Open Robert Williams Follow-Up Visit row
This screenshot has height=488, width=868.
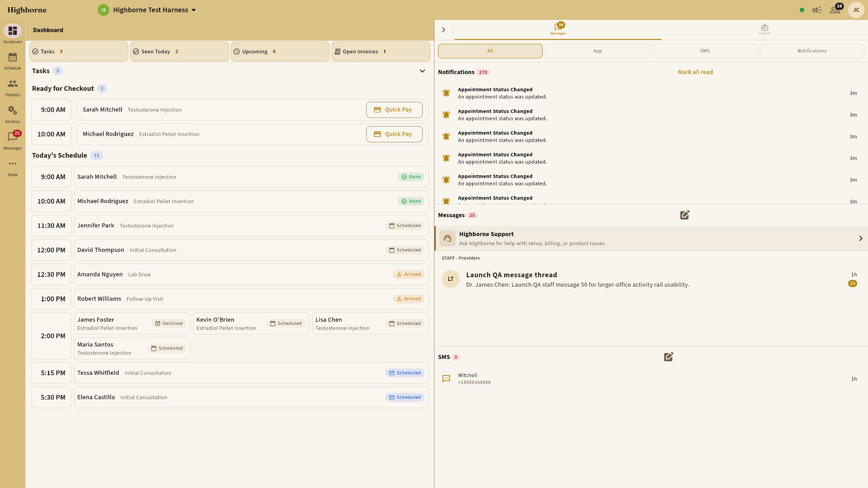click(x=251, y=299)
